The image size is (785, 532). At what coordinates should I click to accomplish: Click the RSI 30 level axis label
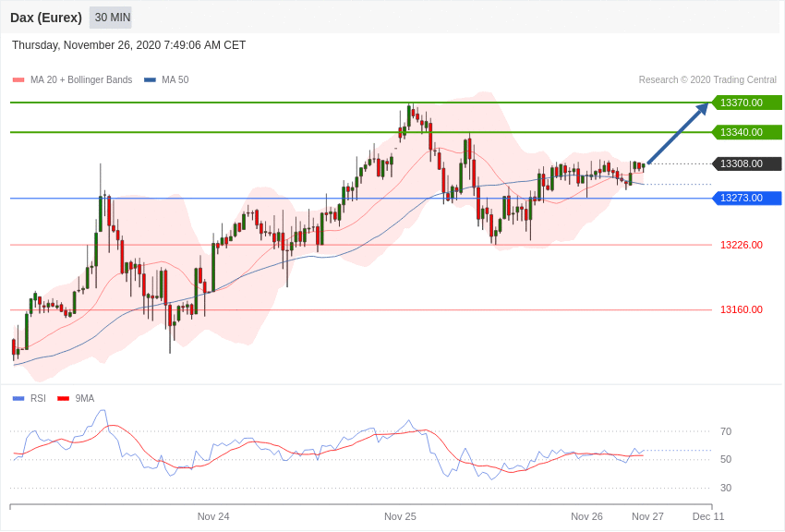coord(726,488)
